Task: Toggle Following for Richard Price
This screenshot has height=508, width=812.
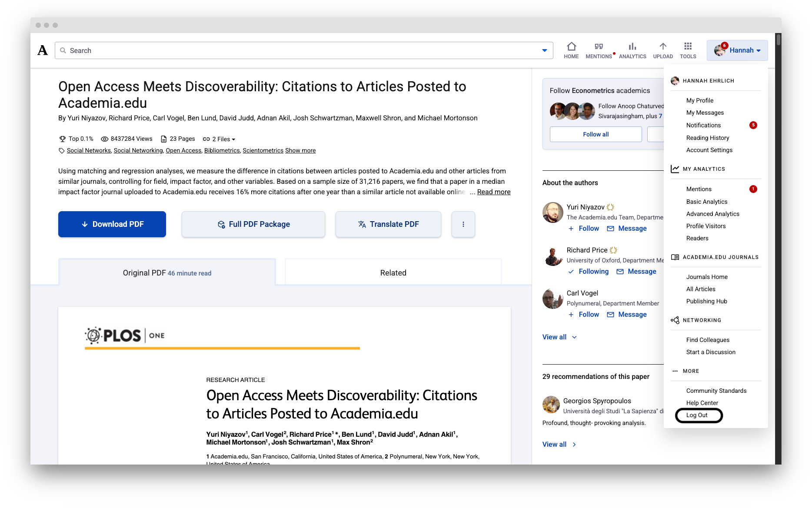Action: point(589,272)
